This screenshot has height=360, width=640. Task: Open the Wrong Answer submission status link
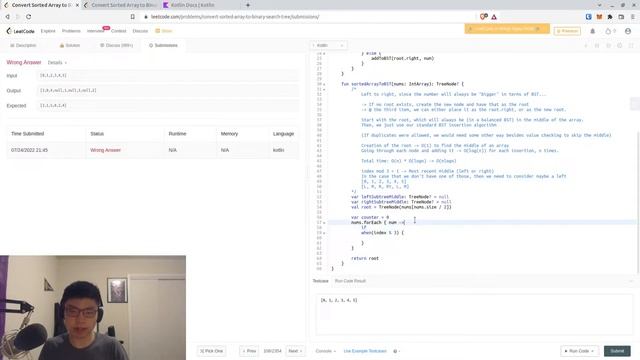coord(105,150)
